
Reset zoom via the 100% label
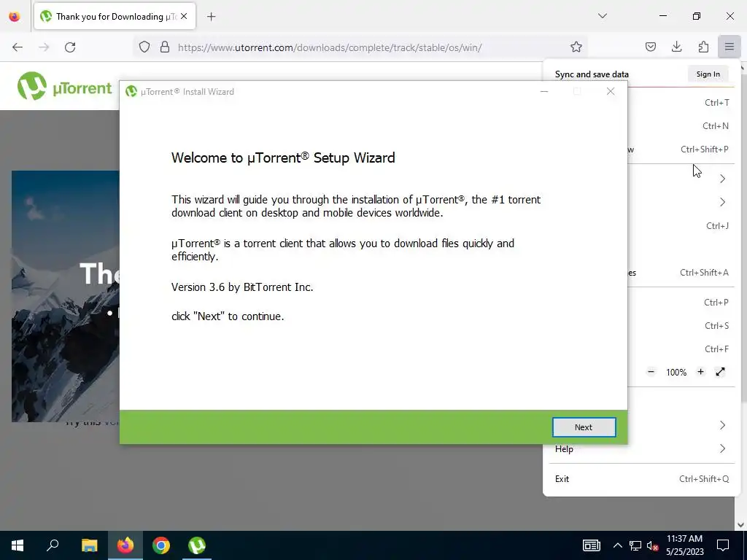676,373
